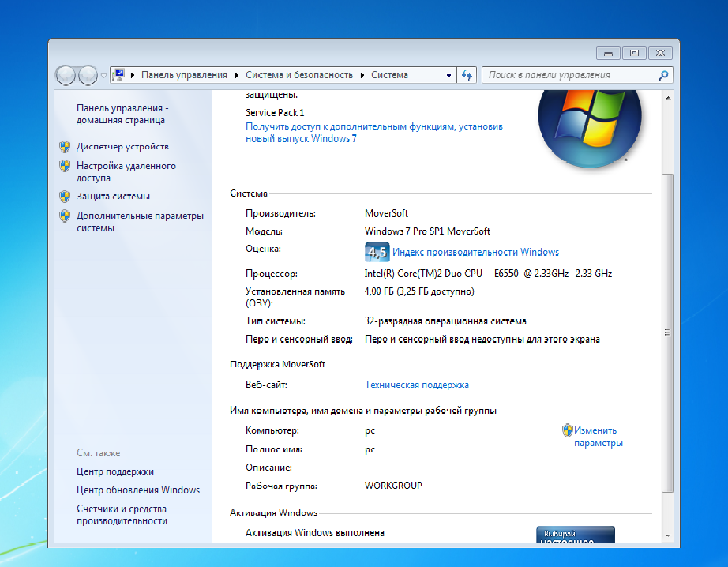Open the "Техническая поддержка" website link
The image size is (728, 567).
pyautogui.click(x=417, y=385)
